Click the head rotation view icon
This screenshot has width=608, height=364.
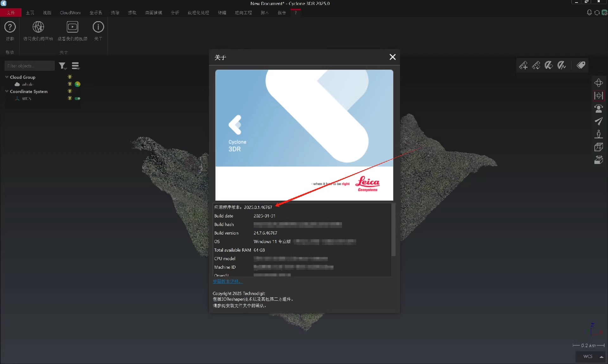pyautogui.click(x=598, y=109)
